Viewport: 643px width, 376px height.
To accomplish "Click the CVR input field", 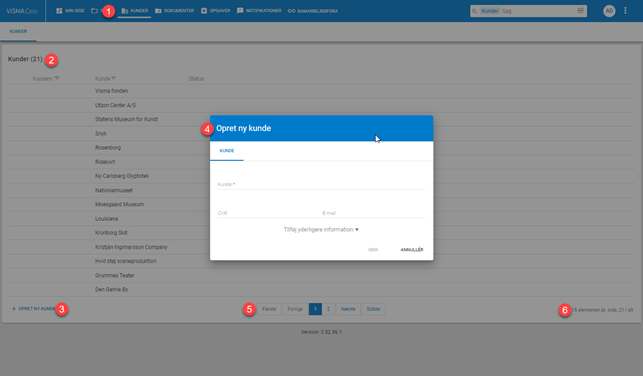I will 268,213.
